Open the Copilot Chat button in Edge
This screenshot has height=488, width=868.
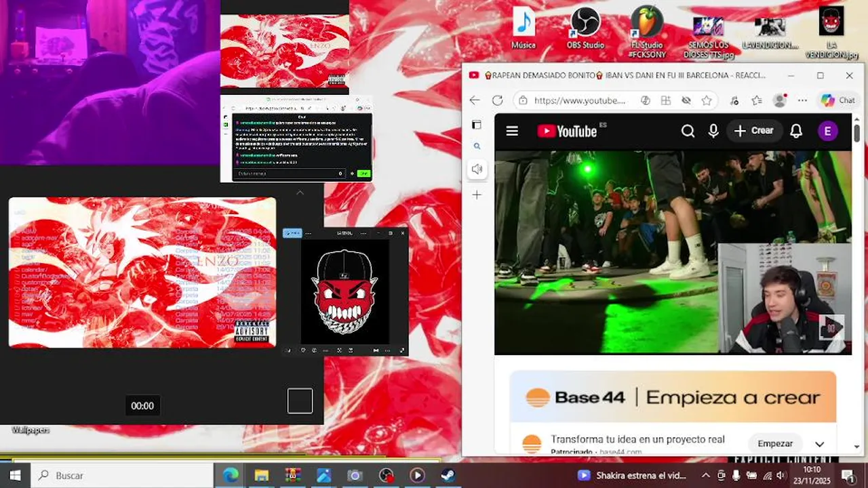(x=838, y=100)
